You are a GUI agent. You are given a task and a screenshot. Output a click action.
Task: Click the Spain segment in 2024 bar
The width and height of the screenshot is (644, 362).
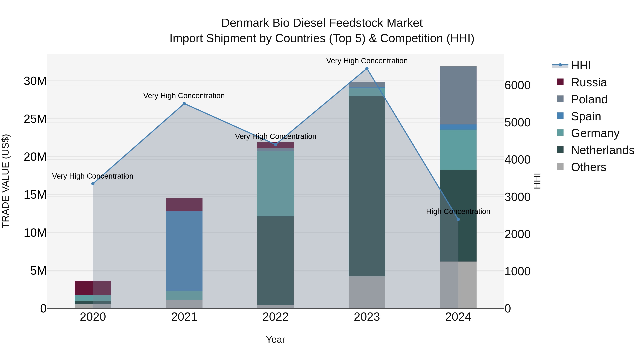pyautogui.click(x=458, y=127)
